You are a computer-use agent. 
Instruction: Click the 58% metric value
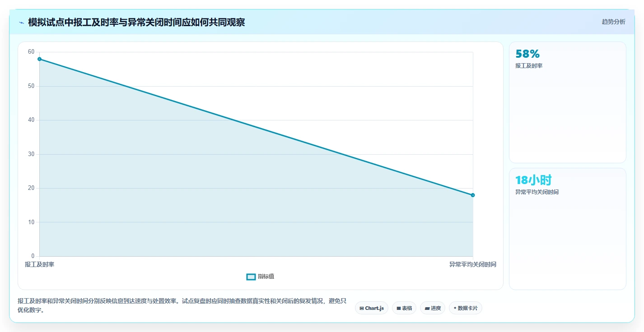(527, 54)
